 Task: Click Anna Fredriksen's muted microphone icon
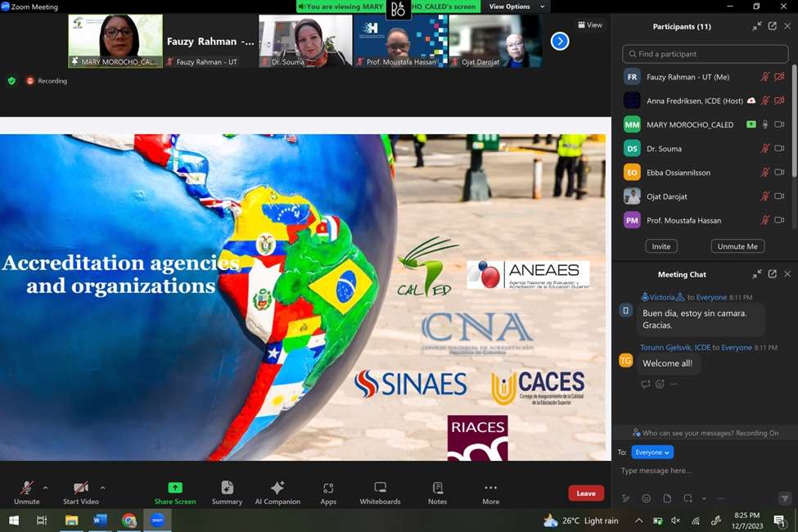(x=765, y=101)
